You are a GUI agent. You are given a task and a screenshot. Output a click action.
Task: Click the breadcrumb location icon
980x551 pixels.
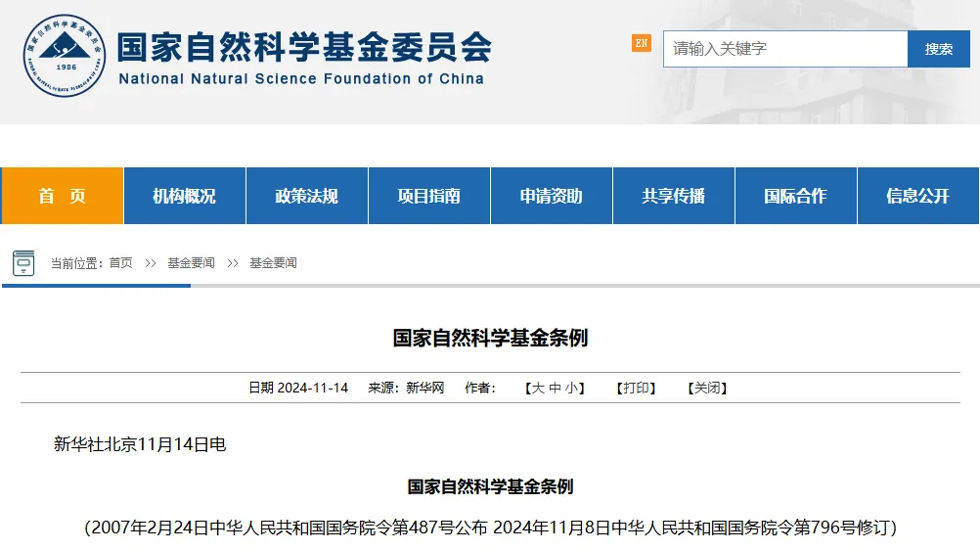coord(23,262)
